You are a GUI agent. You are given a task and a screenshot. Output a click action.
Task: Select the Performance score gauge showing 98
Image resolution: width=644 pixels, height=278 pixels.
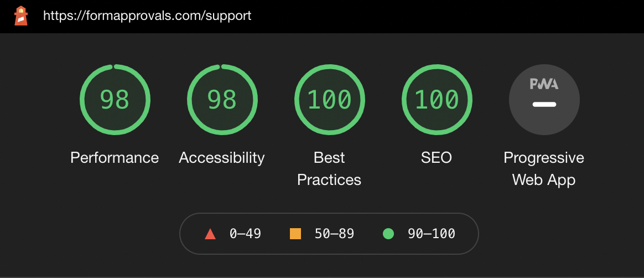[x=115, y=100]
